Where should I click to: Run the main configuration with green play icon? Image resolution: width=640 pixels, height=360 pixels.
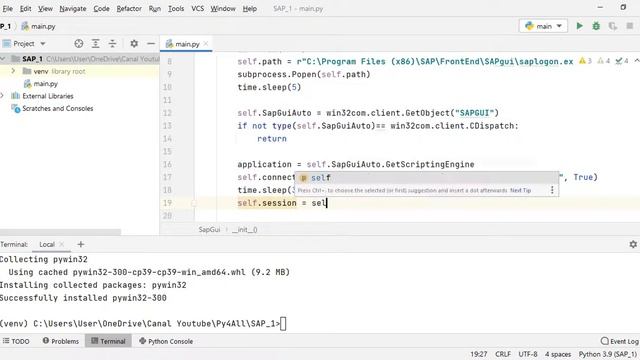[579, 26]
